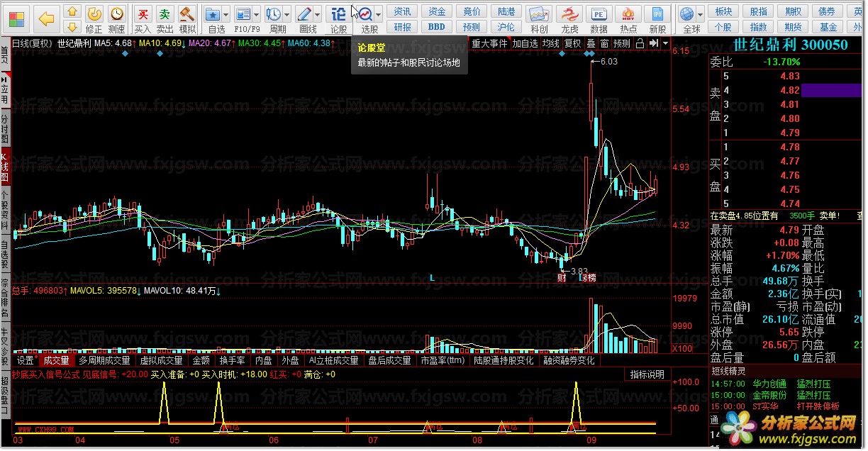Click the 卖出 sell icon
This screenshot has width=868, height=451.
click(x=165, y=13)
